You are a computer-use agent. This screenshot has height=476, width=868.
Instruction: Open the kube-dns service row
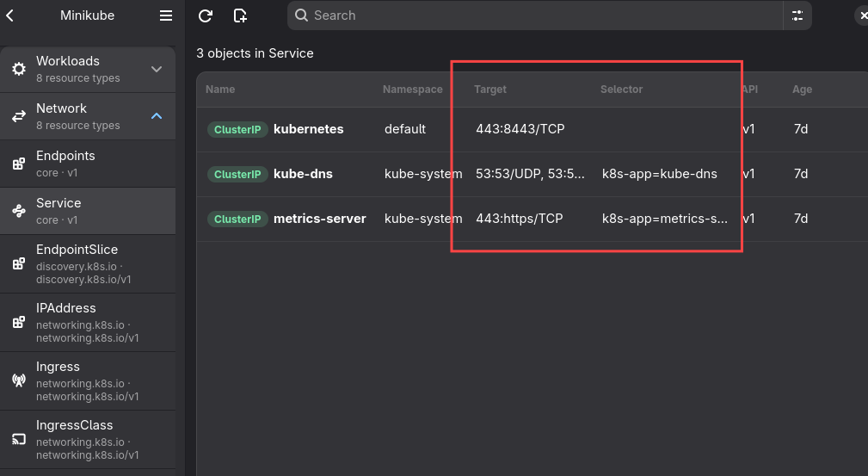click(x=532, y=174)
